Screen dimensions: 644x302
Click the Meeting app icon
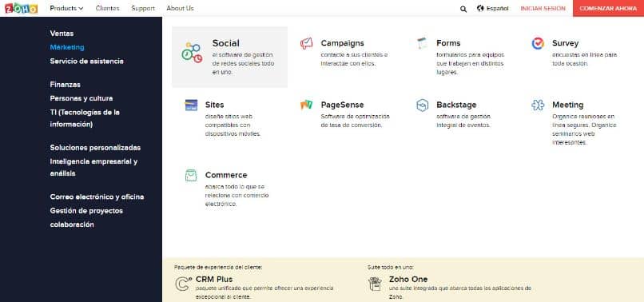[538, 105]
